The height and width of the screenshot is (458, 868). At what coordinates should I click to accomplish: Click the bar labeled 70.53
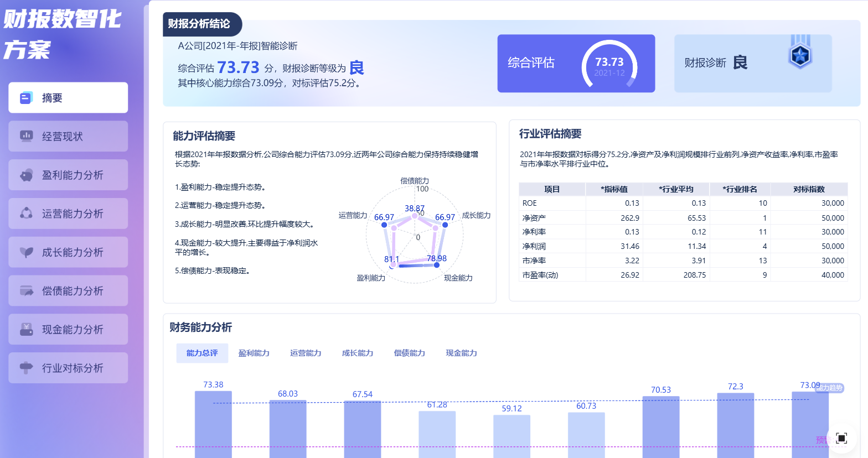[x=661, y=427]
